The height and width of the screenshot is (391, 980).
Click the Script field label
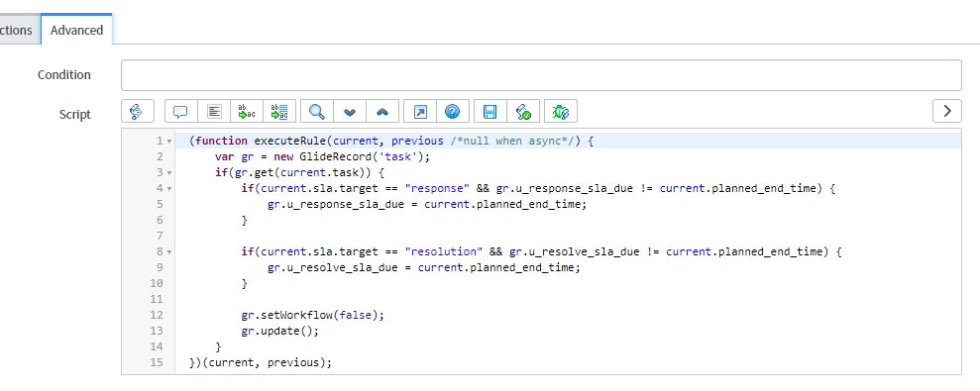click(75, 114)
